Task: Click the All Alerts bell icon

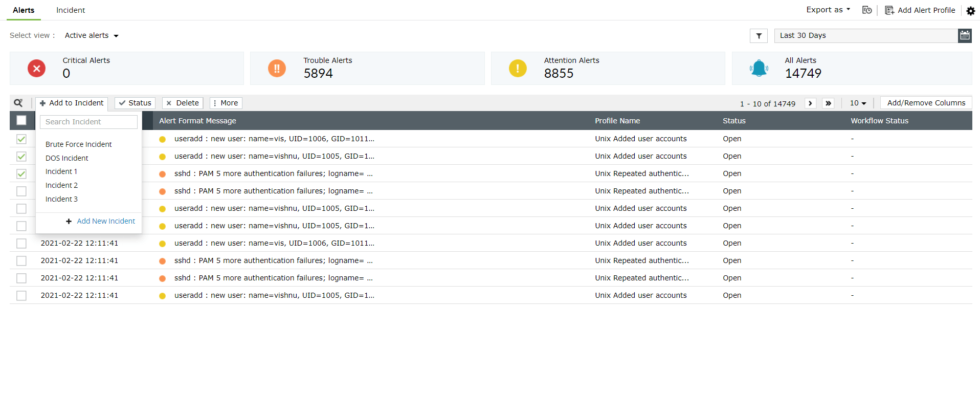Action: coord(759,68)
